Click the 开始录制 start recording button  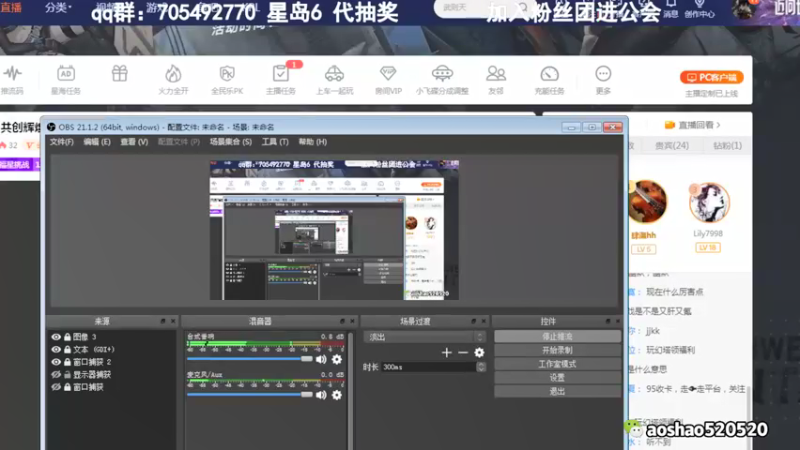(x=557, y=351)
